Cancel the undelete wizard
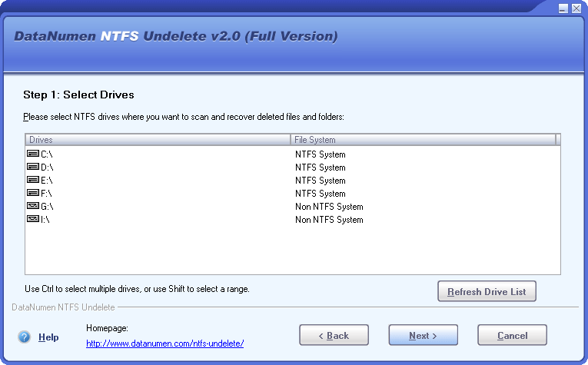The height and width of the screenshot is (365, 588). click(512, 335)
